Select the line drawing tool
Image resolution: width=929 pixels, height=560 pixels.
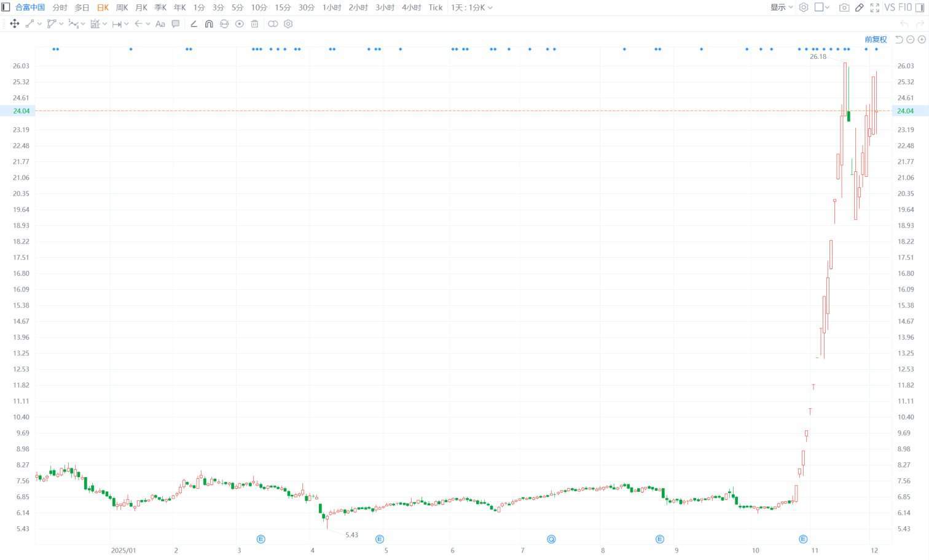pyautogui.click(x=29, y=24)
